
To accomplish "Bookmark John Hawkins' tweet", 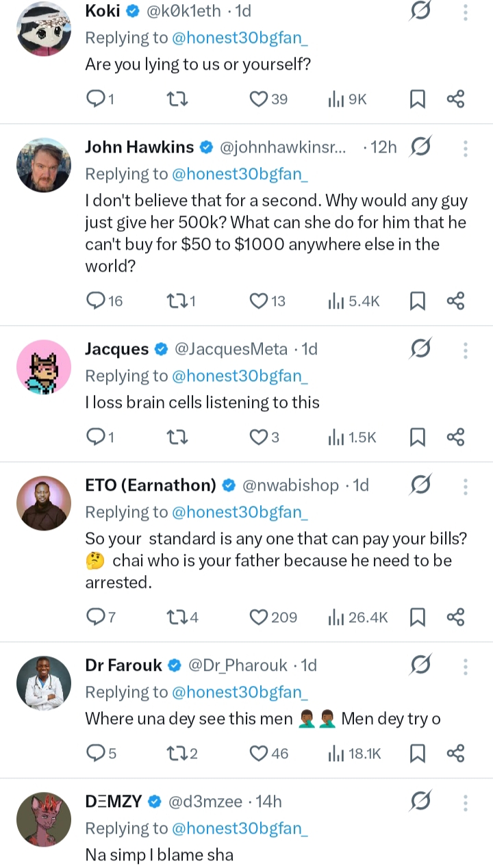I will 418,301.
